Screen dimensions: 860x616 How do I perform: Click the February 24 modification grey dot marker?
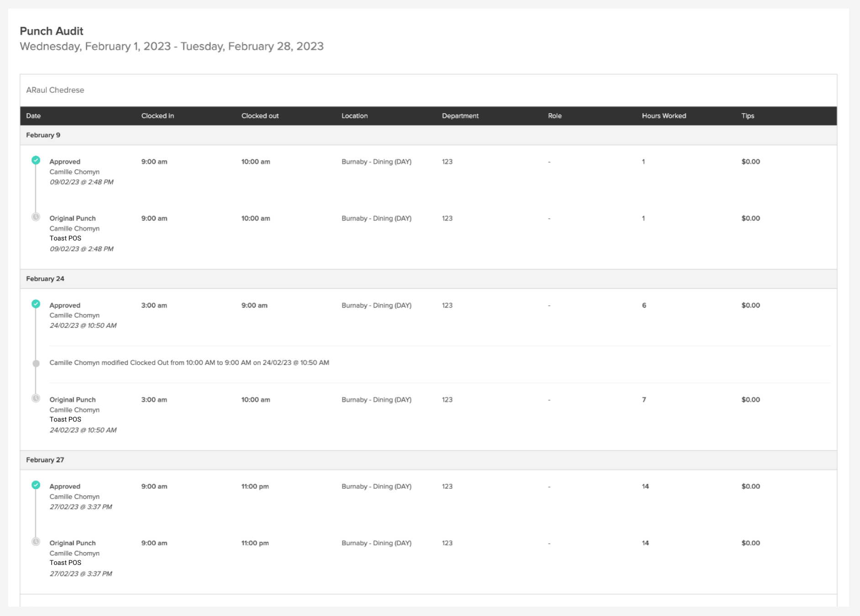pyautogui.click(x=36, y=364)
